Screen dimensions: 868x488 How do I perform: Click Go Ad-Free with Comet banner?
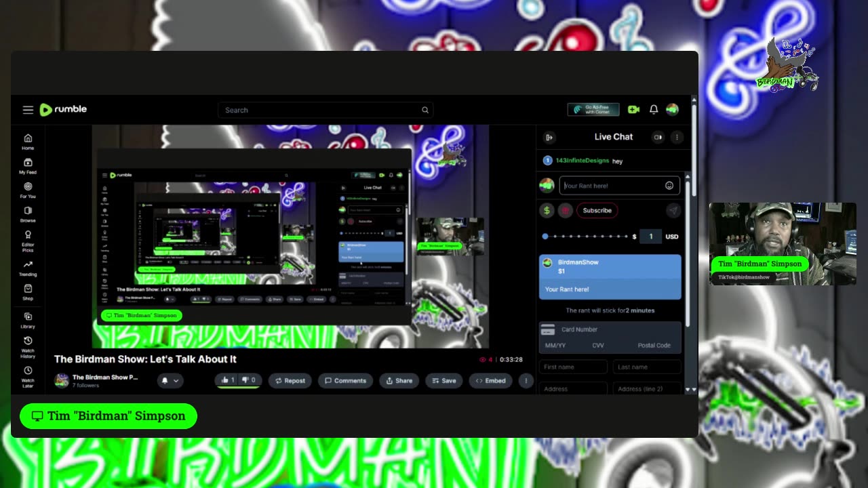[593, 110]
